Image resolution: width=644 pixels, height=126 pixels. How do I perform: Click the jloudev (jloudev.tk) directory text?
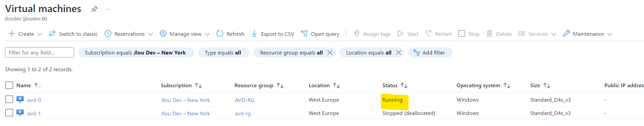click(x=26, y=19)
